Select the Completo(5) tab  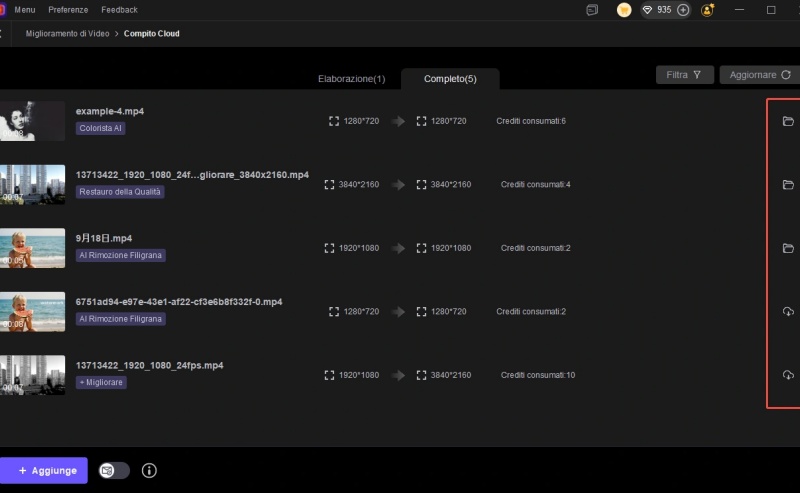click(450, 79)
